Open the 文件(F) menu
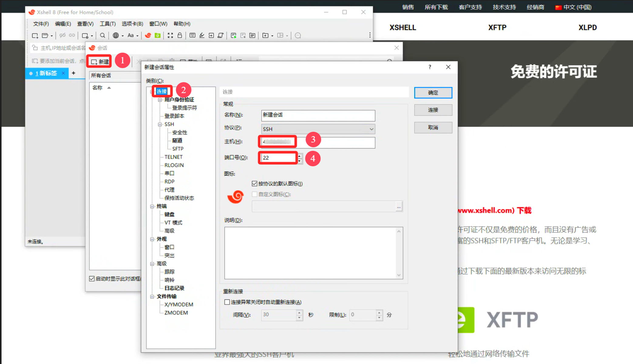This screenshot has width=633, height=364. coord(41,24)
